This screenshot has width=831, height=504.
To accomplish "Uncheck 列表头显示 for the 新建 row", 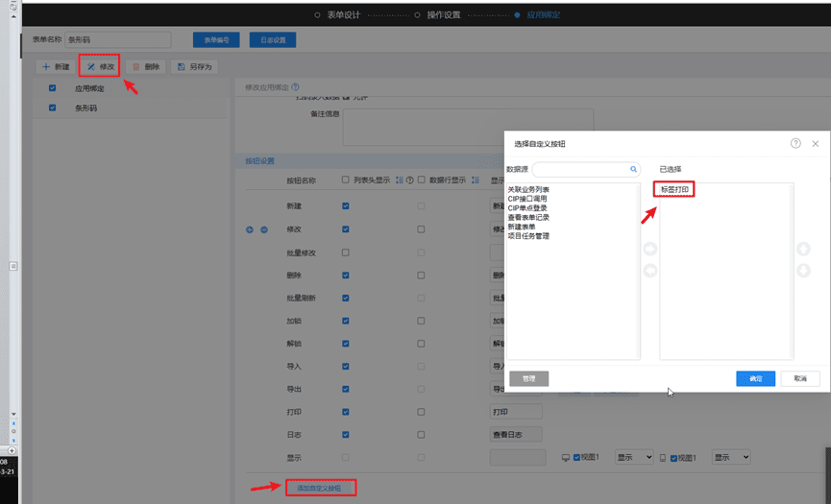I will (x=346, y=206).
